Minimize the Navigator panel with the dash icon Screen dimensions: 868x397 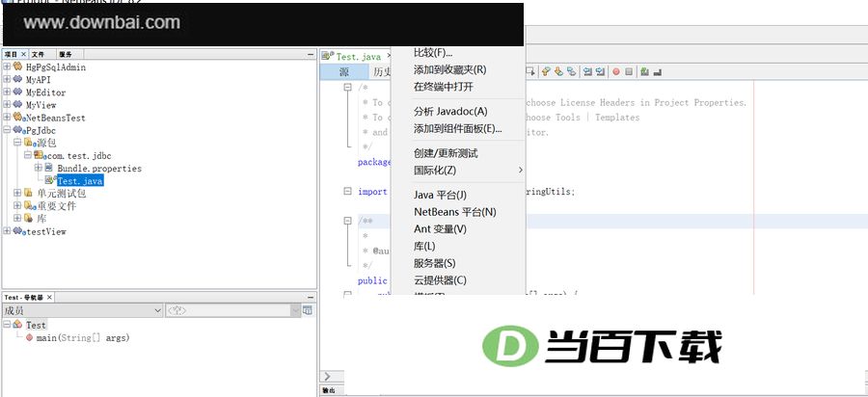(x=311, y=298)
